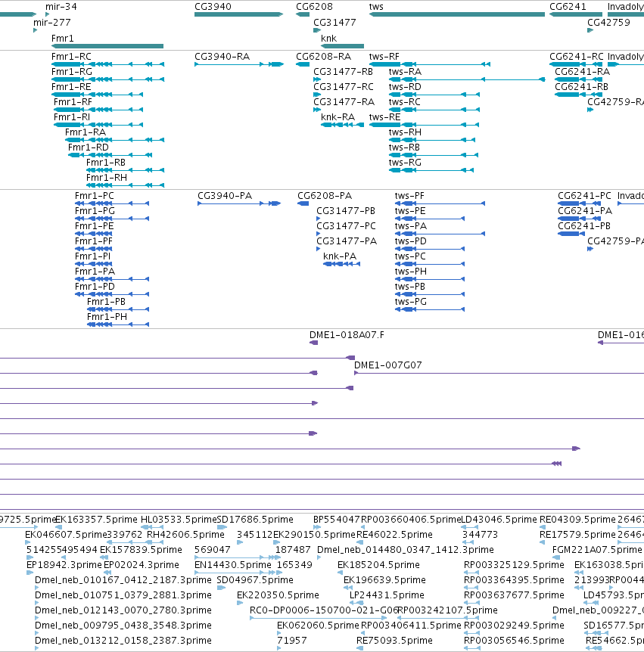Click the CG6208 gene label
This screenshot has width=644, height=652.
(x=315, y=7)
